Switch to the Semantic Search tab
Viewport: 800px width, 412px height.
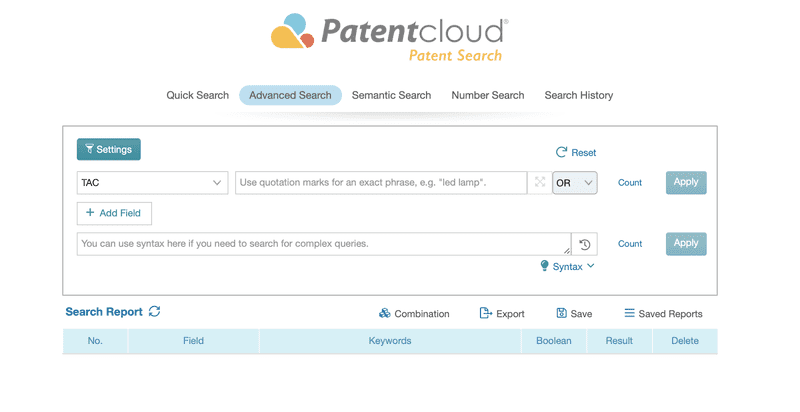point(391,95)
